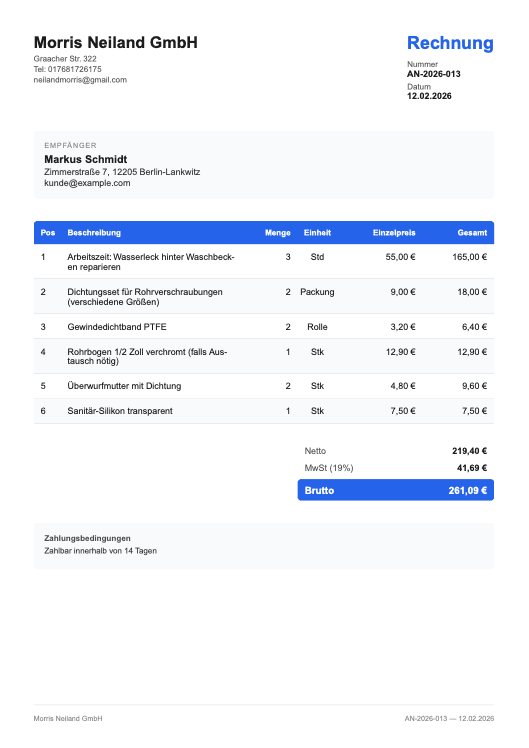Click the EMPFÄNGER label

[70, 145]
